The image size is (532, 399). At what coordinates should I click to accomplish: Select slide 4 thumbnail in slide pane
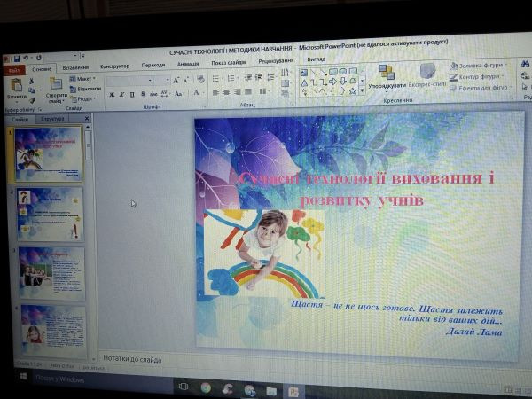pyautogui.click(x=53, y=331)
